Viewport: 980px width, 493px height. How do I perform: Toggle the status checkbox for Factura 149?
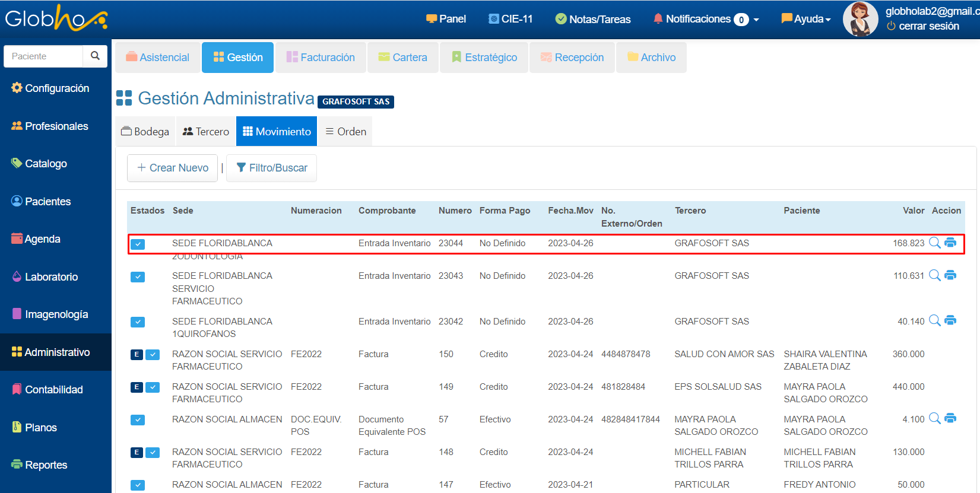pos(153,387)
